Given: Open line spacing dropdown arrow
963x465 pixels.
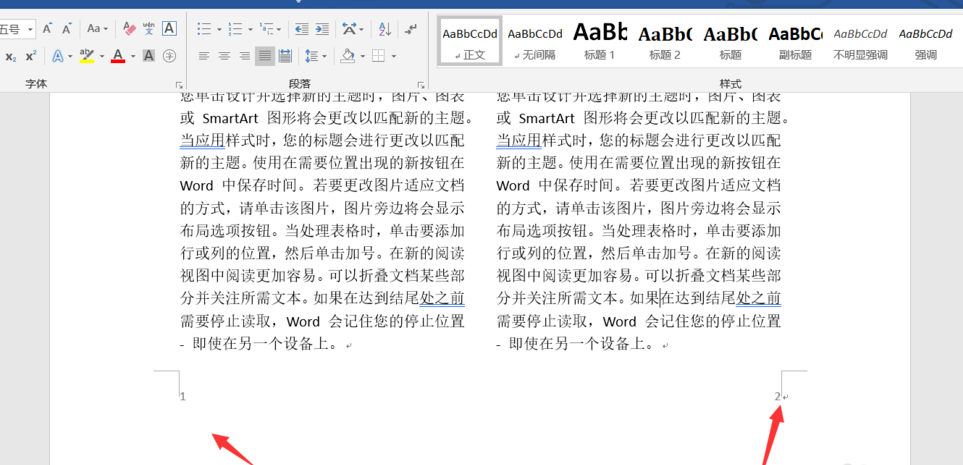Looking at the screenshot, I should (x=324, y=57).
